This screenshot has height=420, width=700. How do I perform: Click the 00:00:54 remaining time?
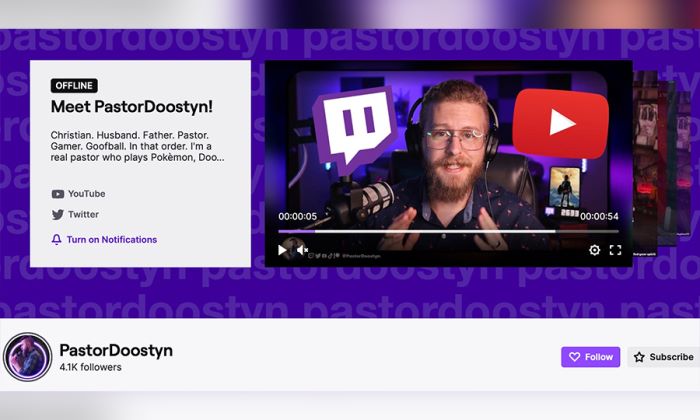pyautogui.click(x=600, y=216)
